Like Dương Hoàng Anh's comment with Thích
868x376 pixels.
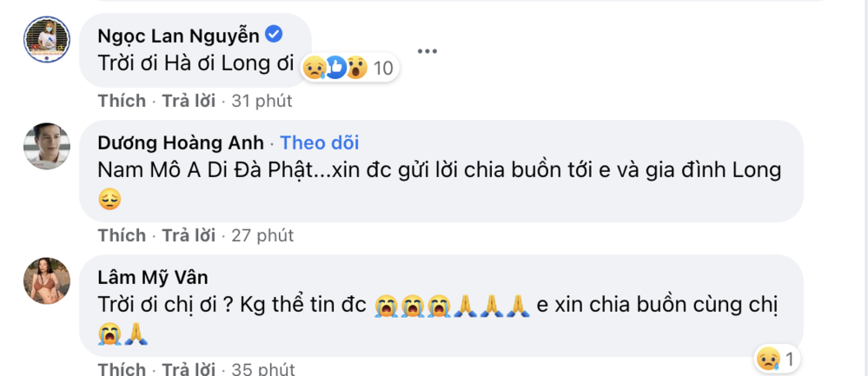point(122,235)
